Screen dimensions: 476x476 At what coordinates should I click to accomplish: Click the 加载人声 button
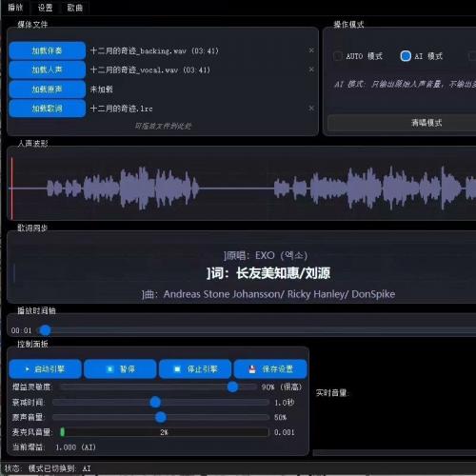(47, 69)
